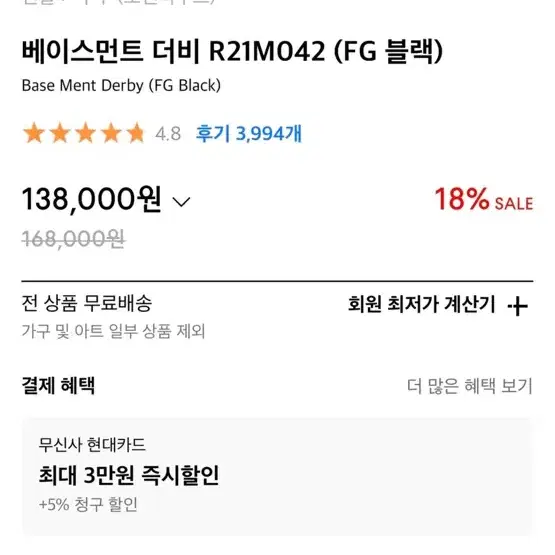Open the 회원 최저가 계산기 expander label
The image size is (555, 555).
click(x=421, y=304)
